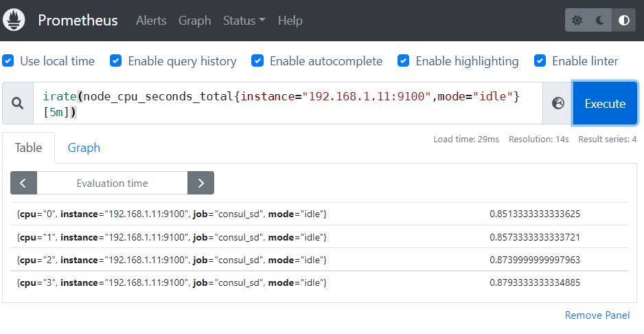Click the Prometheus flame logo
The image size is (644, 334).
click(x=14, y=20)
